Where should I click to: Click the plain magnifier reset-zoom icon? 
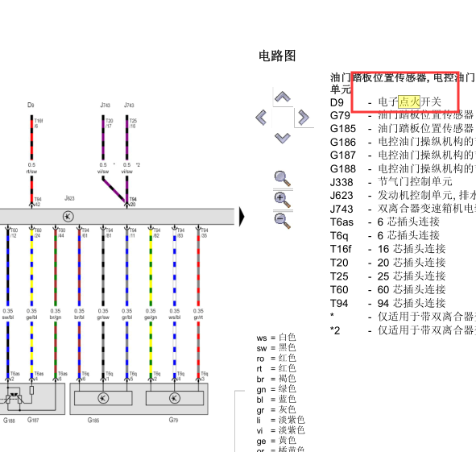[283, 178]
